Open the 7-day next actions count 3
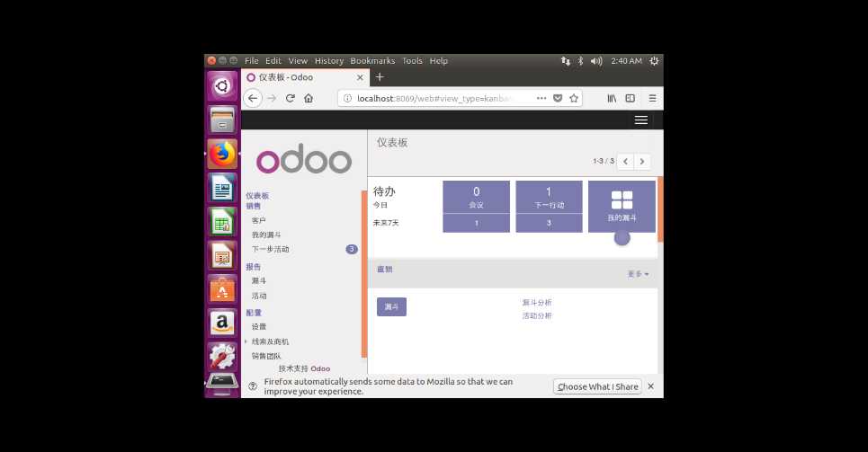 [549, 223]
